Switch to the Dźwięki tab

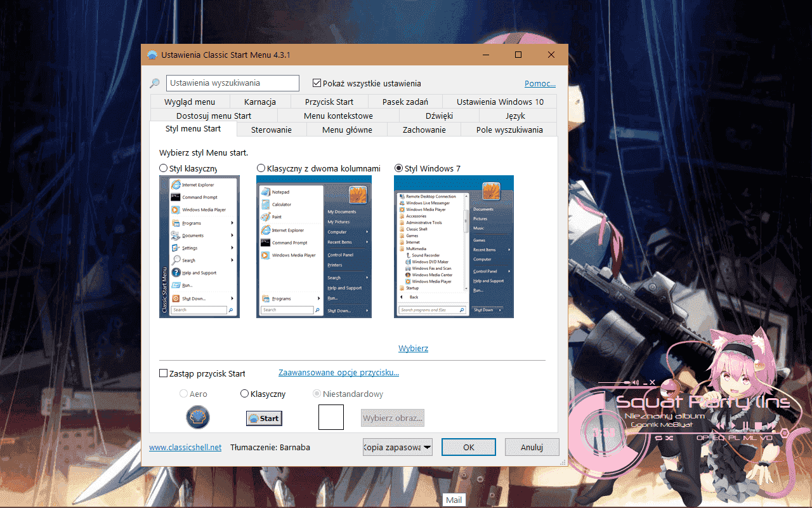click(x=439, y=116)
